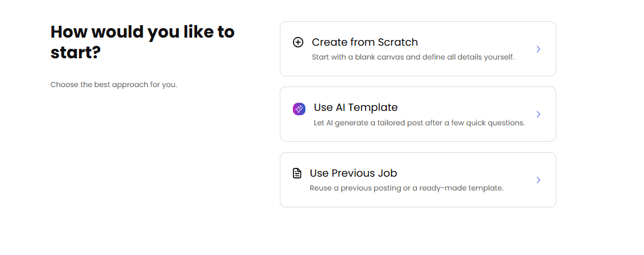Select the 'Create from Scratch' title
This screenshot has height=255, width=644.
[x=364, y=43]
